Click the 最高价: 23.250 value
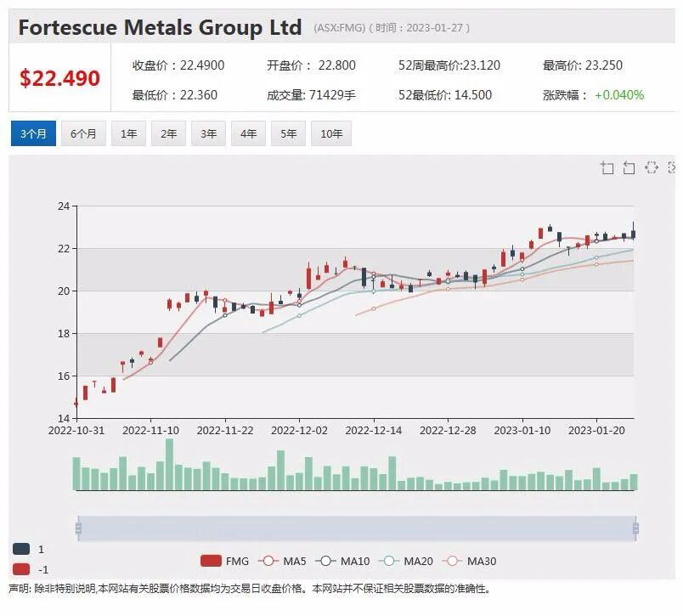683x616 pixels. click(x=583, y=65)
